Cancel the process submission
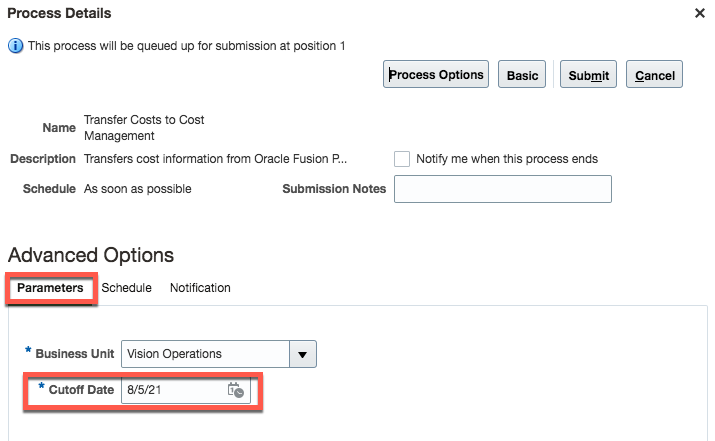The image size is (715, 441). click(654, 75)
